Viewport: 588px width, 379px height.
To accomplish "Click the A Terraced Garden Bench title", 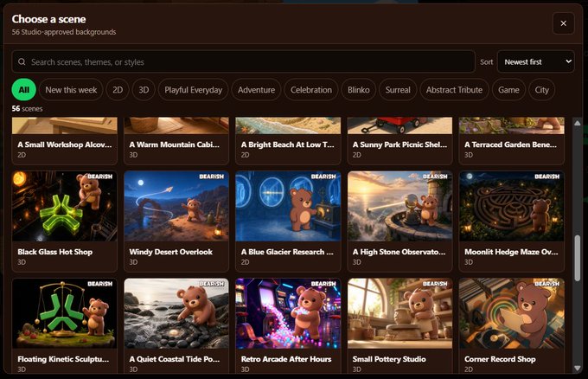I will click(x=510, y=145).
